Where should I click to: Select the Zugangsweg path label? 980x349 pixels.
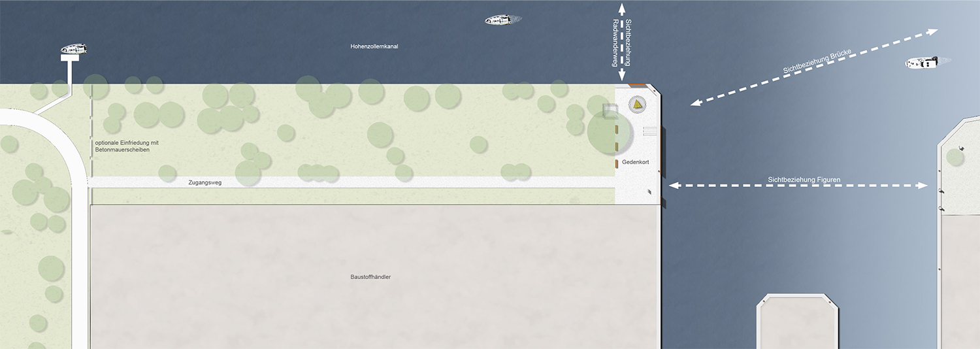[206, 183]
